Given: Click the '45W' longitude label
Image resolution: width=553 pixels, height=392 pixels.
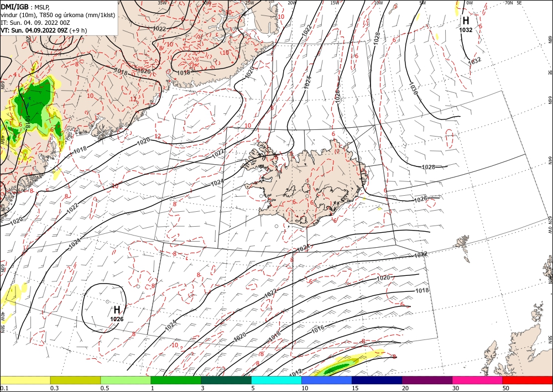Looking at the screenshot, I should pyautogui.click(x=2, y=139).
